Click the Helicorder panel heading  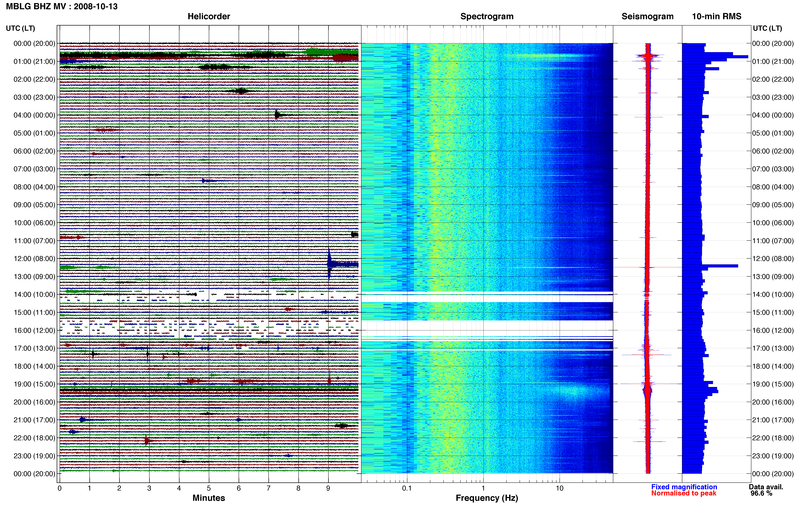point(209,16)
